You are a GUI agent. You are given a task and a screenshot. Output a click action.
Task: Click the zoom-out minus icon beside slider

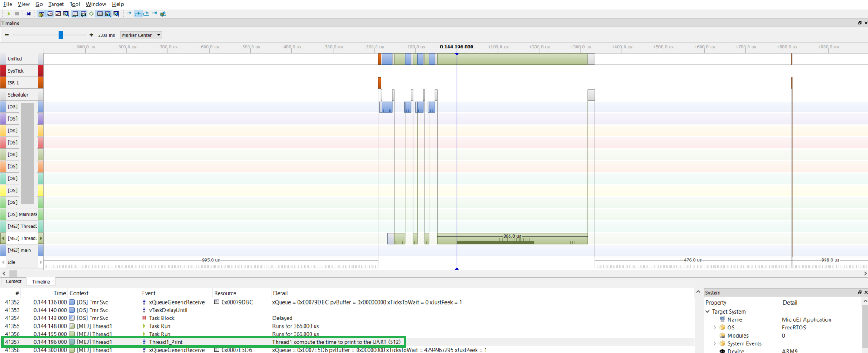pyautogui.click(x=7, y=35)
